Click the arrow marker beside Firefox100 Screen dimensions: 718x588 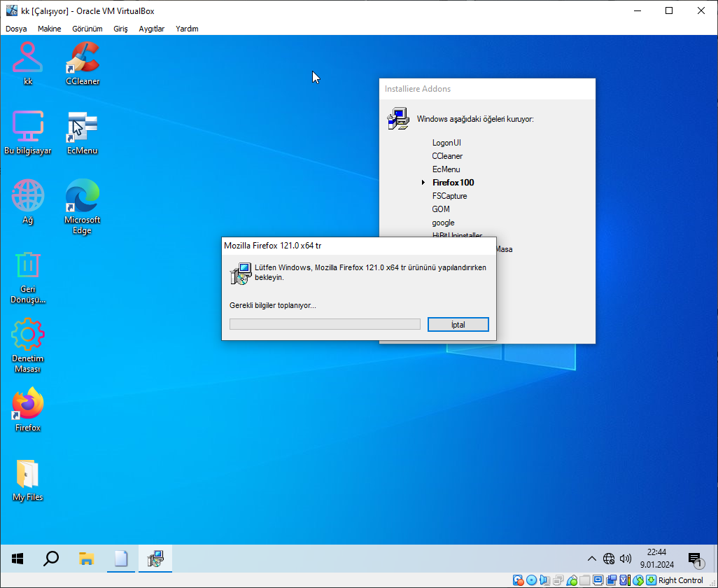point(423,183)
